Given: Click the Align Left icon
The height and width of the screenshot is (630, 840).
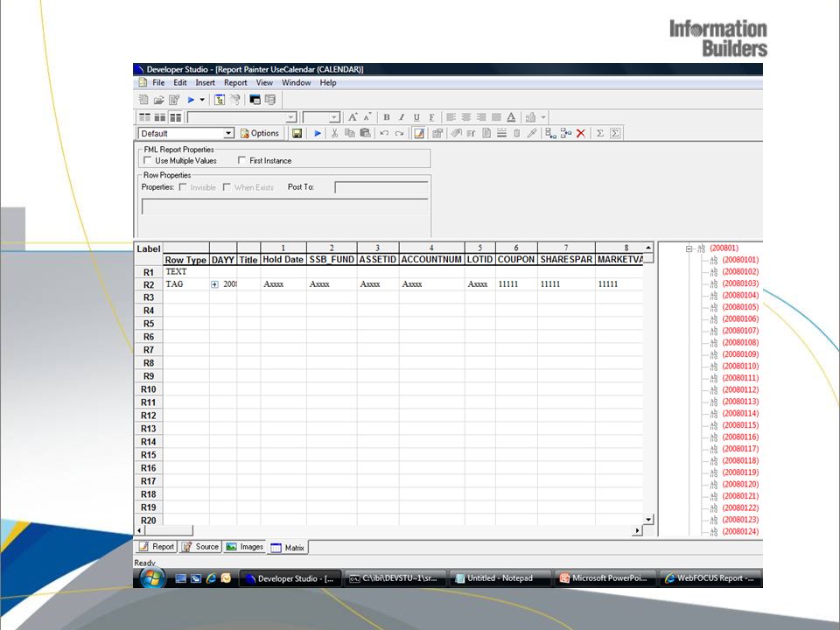Looking at the screenshot, I should (451, 117).
